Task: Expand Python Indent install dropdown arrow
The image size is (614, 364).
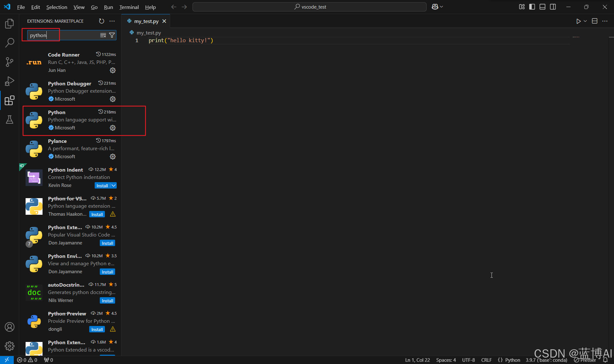Action: 114,185
